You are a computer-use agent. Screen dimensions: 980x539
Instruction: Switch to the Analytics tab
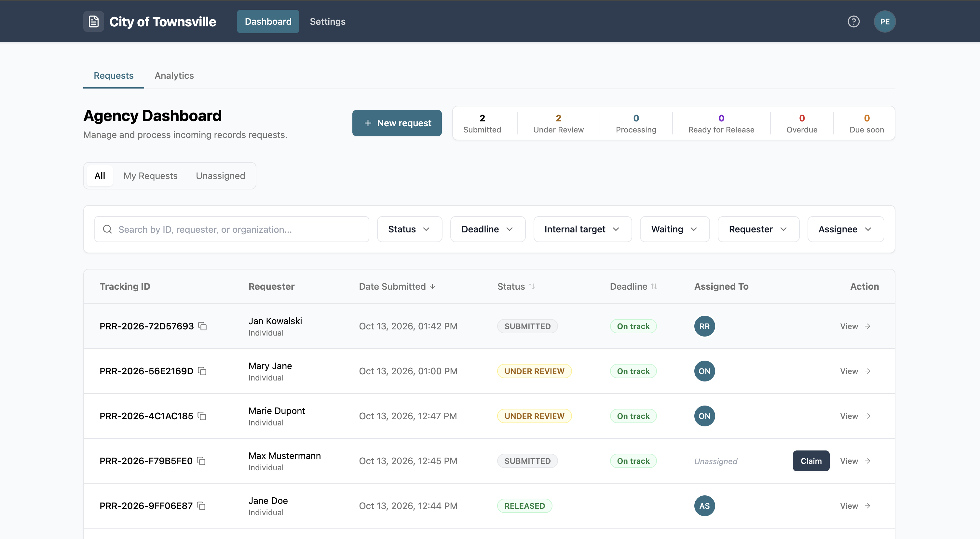click(x=174, y=76)
